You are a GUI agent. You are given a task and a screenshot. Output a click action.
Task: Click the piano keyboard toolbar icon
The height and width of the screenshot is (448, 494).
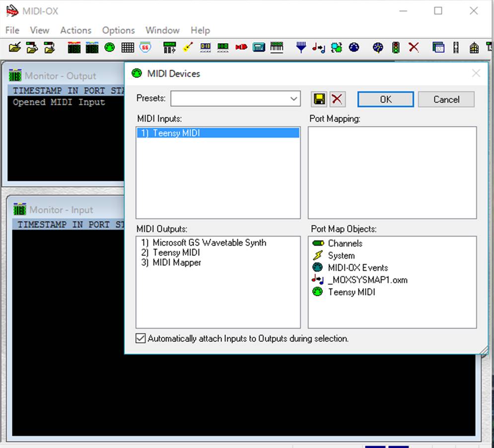[x=277, y=48]
